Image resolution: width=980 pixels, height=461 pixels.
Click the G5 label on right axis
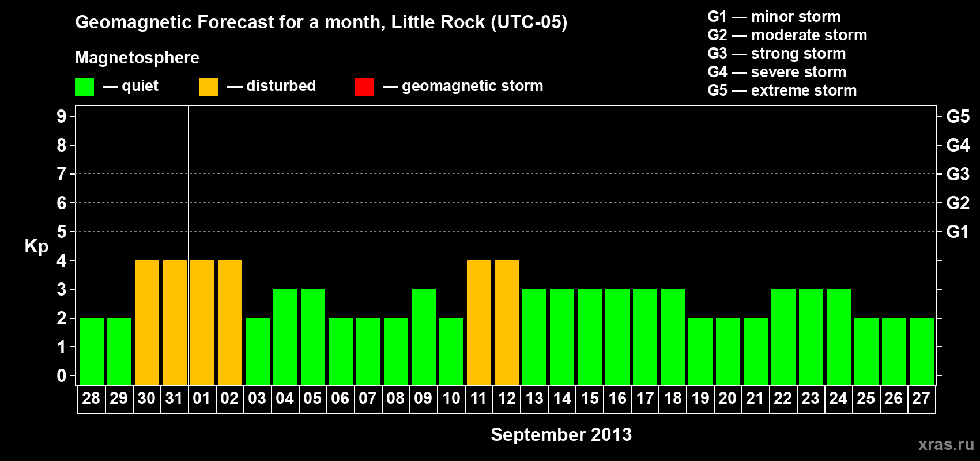958,116
